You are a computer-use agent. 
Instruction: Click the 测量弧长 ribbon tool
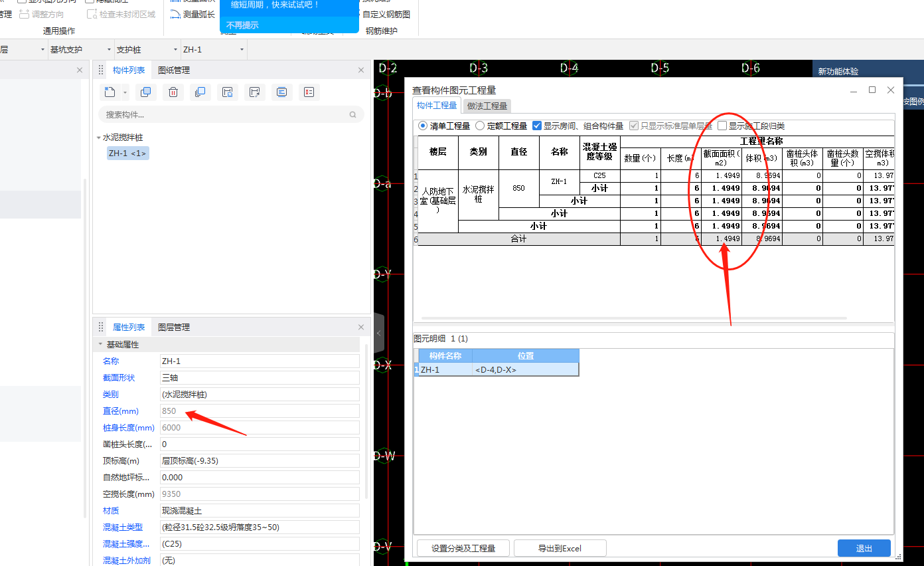193,14
